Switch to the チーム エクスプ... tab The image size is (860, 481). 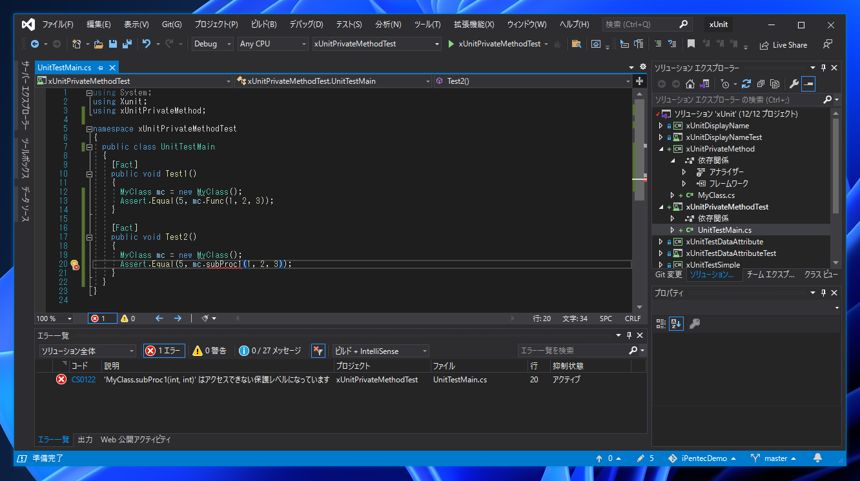tap(770, 275)
